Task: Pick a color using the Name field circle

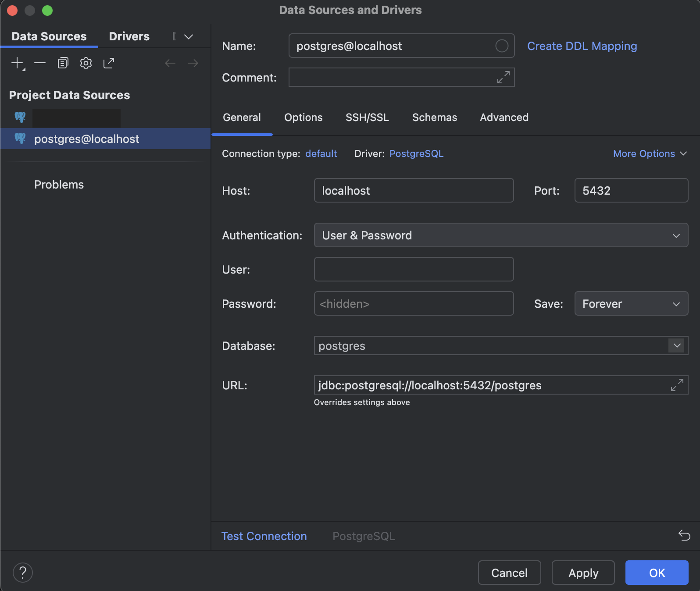Action: click(x=502, y=46)
